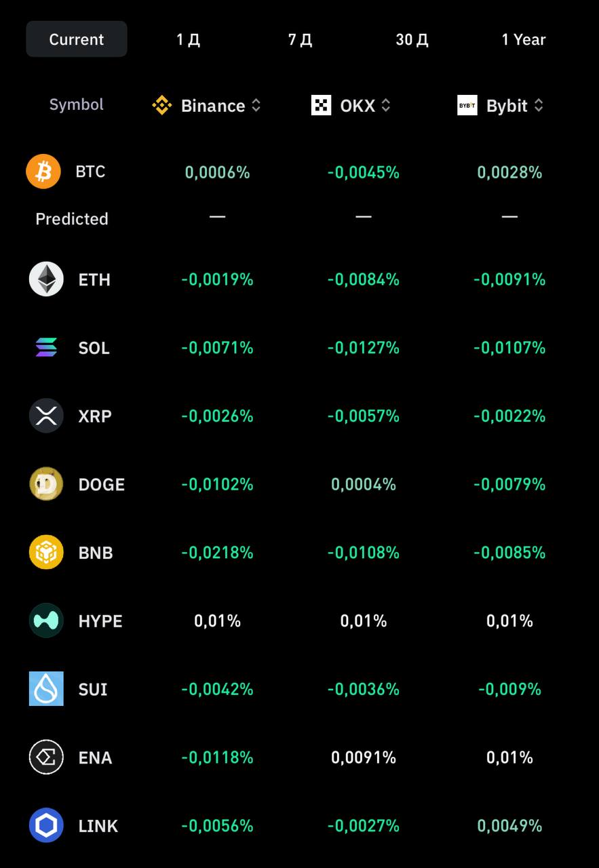Switch to the 1 Year tab
Viewport: 599px width, 868px height.
[524, 39]
